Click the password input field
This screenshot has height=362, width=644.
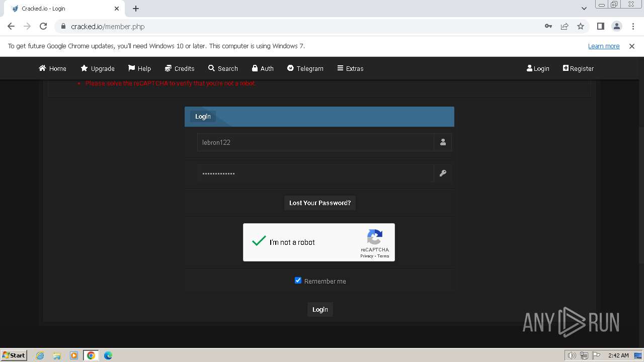pyautogui.click(x=315, y=173)
